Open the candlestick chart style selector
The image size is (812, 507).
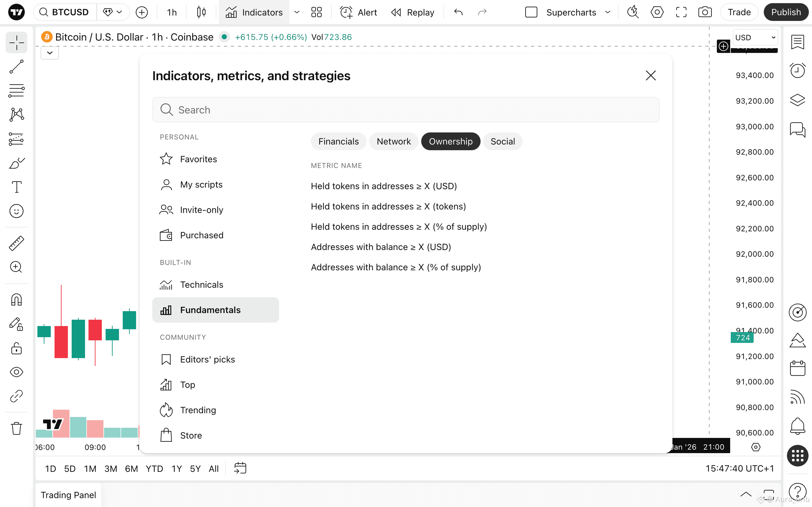201,12
